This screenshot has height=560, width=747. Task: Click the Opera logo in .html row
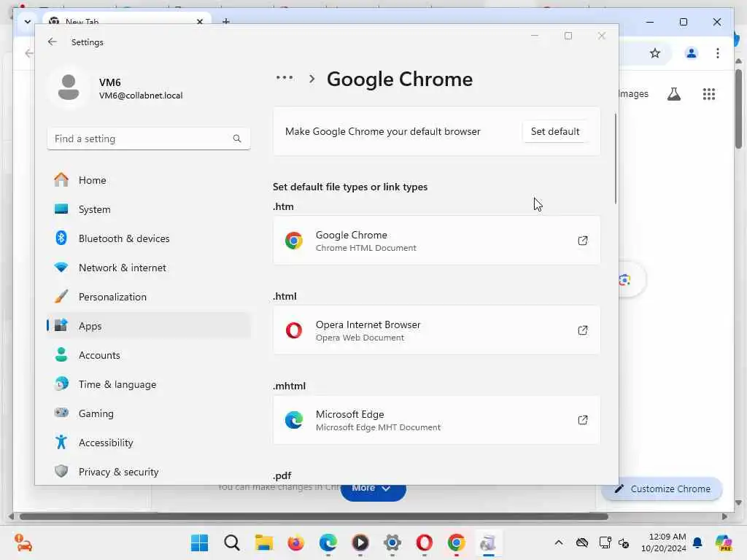(294, 330)
